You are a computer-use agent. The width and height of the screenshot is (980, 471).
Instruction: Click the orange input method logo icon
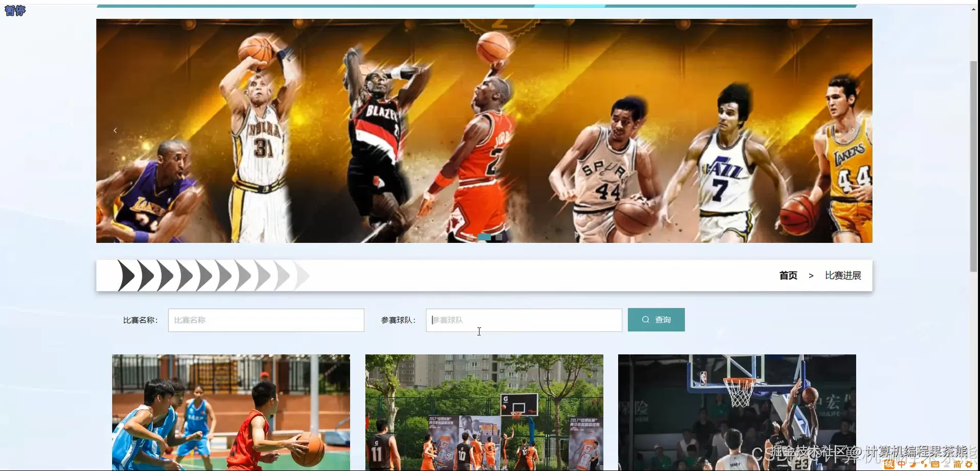889,464
